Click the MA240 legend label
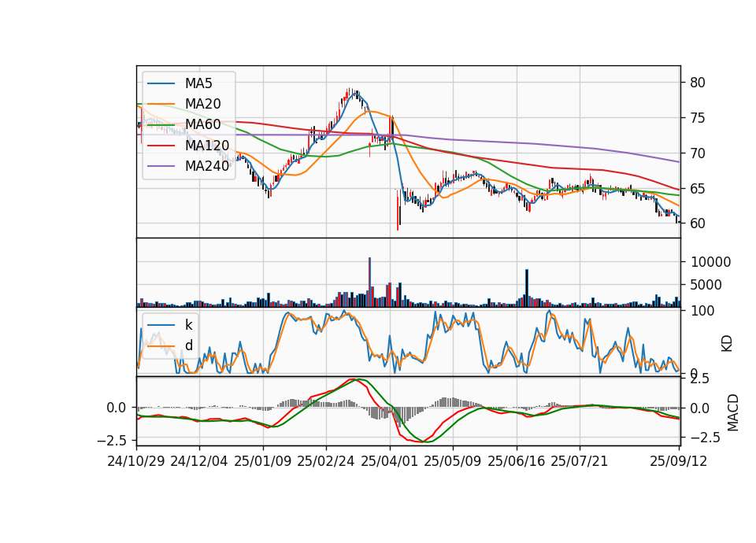Viewport: 756px width, 543px height. click(x=207, y=166)
